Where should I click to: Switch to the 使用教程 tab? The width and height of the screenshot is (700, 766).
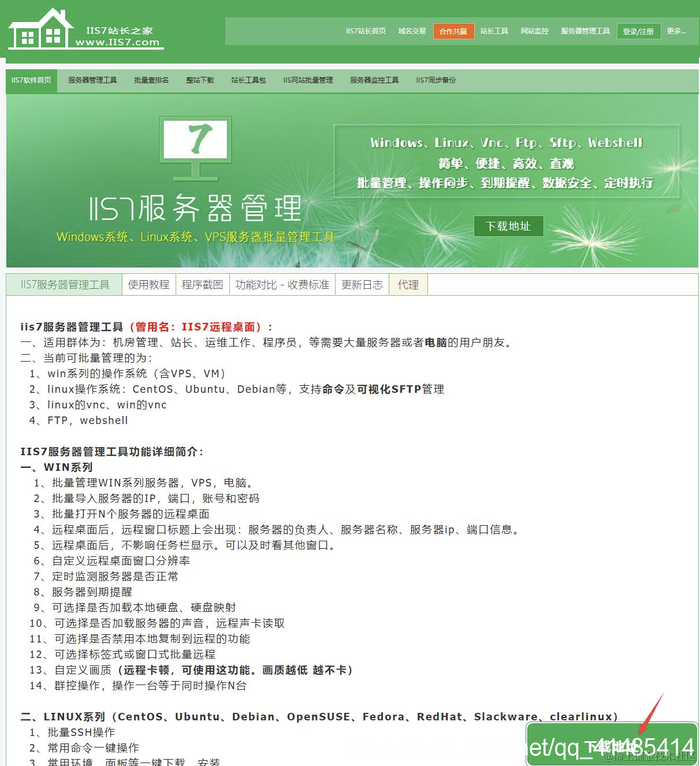[x=149, y=284]
